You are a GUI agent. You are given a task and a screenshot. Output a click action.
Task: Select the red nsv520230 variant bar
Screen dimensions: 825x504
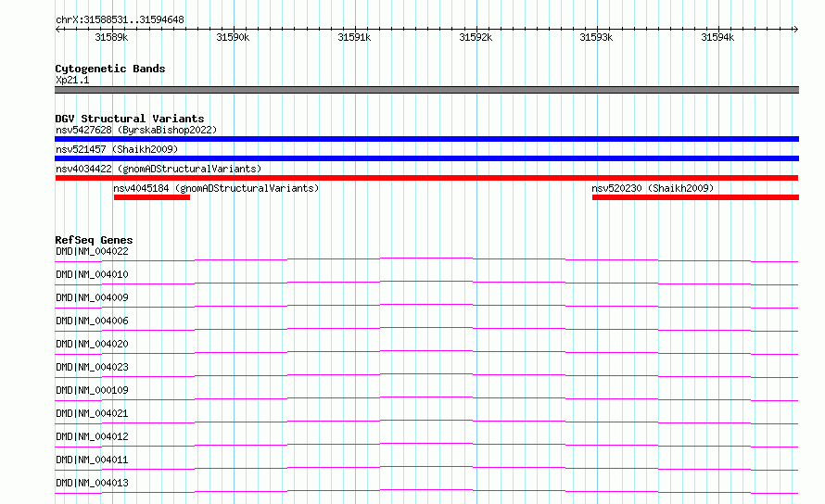tap(695, 197)
